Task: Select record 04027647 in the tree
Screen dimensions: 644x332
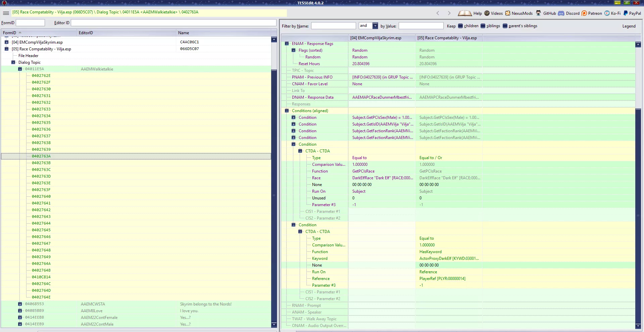Action: pyautogui.click(x=41, y=244)
